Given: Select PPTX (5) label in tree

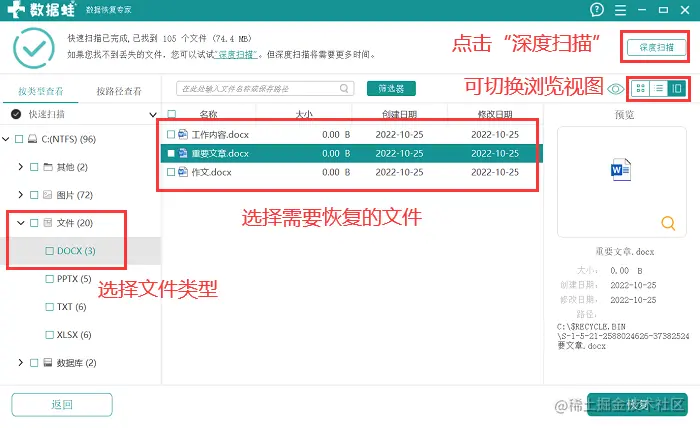Looking at the screenshot, I should tap(74, 279).
